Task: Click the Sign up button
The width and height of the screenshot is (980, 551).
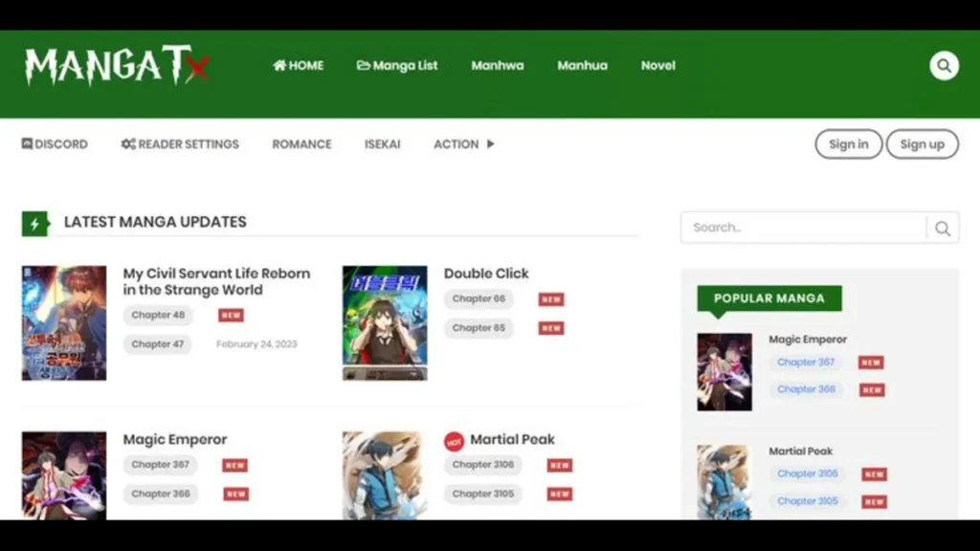Action: pos(923,144)
